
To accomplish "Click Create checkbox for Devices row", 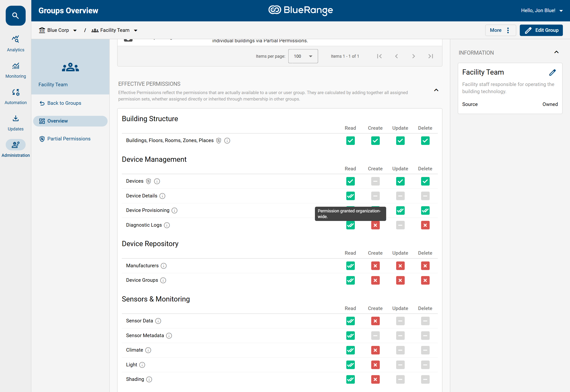I will click(375, 181).
